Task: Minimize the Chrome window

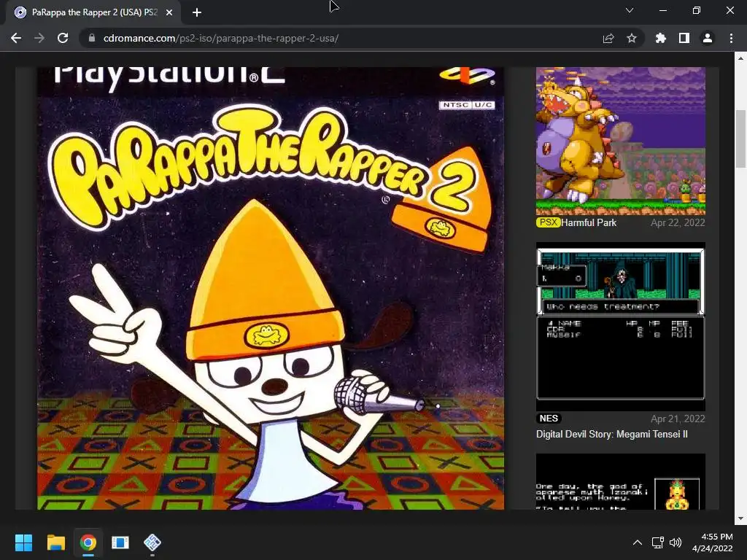Action: [x=662, y=10]
